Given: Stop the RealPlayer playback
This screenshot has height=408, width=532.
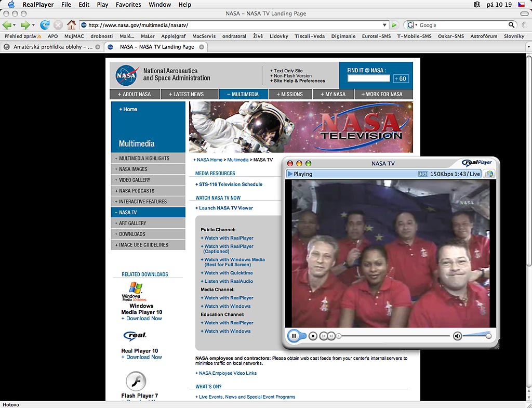Looking at the screenshot, I should coord(313,336).
